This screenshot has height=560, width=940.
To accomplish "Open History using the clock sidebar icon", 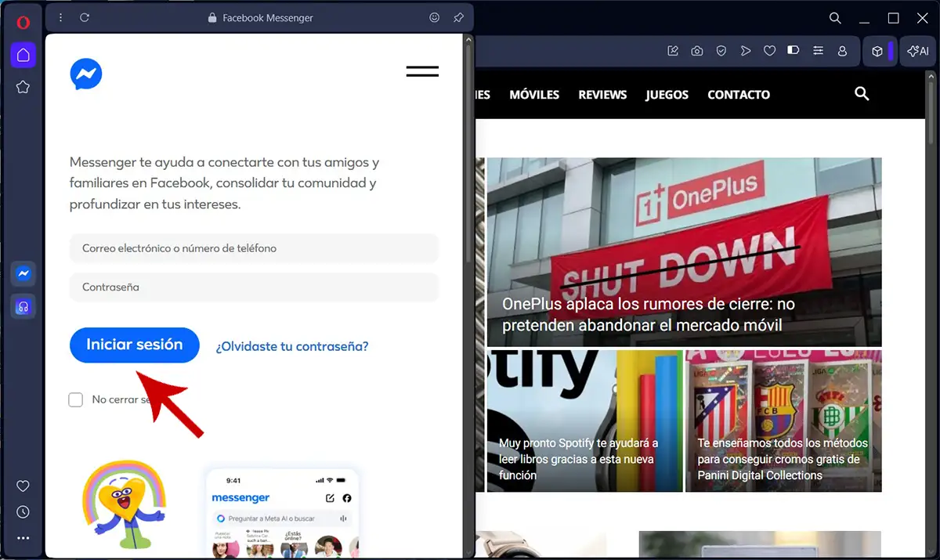I will [23, 511].
